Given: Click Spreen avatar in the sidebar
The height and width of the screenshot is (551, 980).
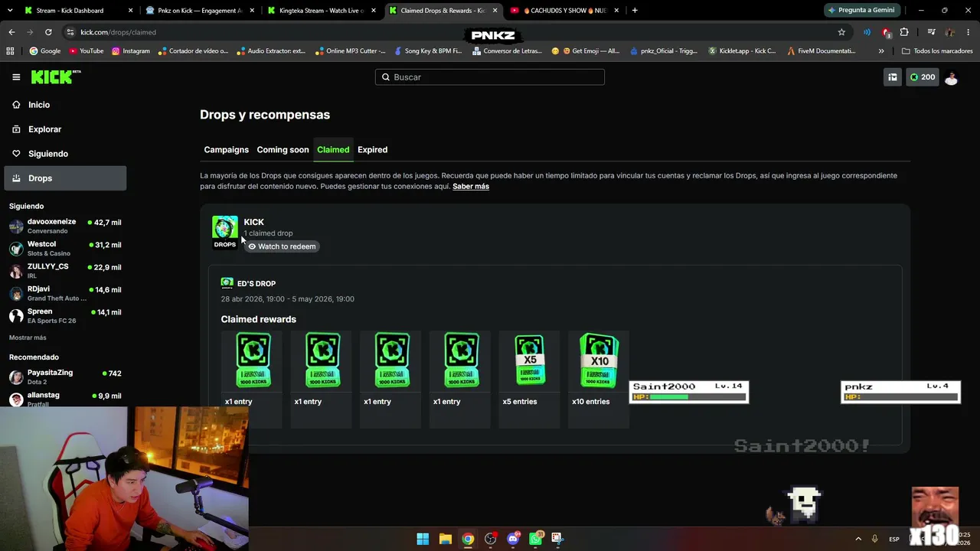Looking at the screenshot, I should coord(16,316).
